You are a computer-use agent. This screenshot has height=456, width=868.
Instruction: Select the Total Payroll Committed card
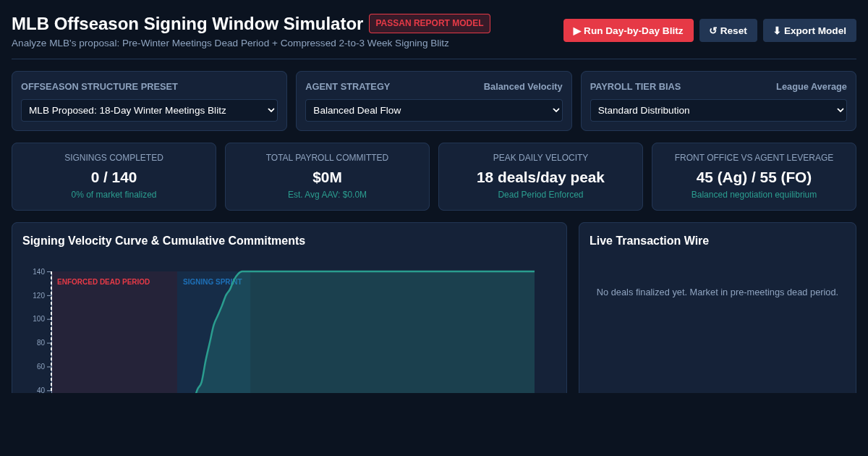point(327,177)
